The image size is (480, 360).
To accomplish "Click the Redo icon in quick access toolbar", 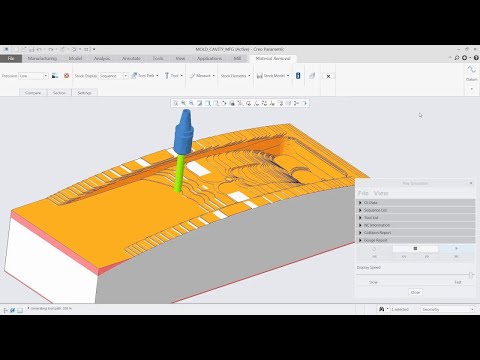I will (x=51, y=49).
